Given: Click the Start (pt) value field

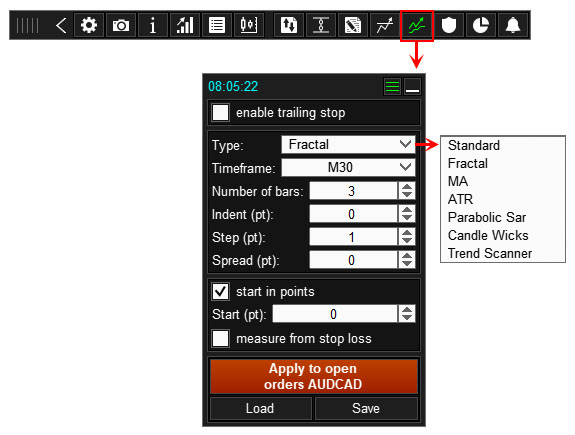Looking at the screenshot, I should pos(335,314).
